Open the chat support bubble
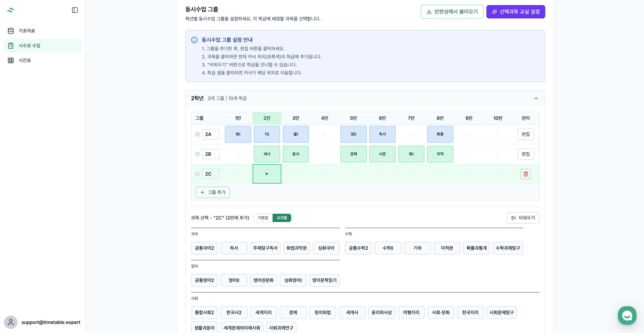The height and width of the screenshot is (333, 644). [627, 315]
